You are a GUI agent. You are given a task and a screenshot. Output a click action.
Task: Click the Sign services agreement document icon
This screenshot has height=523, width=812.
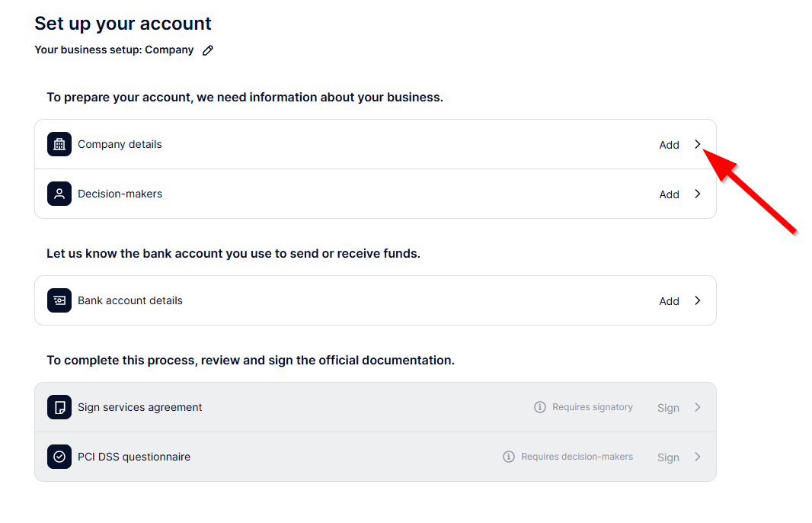(59, 407)
